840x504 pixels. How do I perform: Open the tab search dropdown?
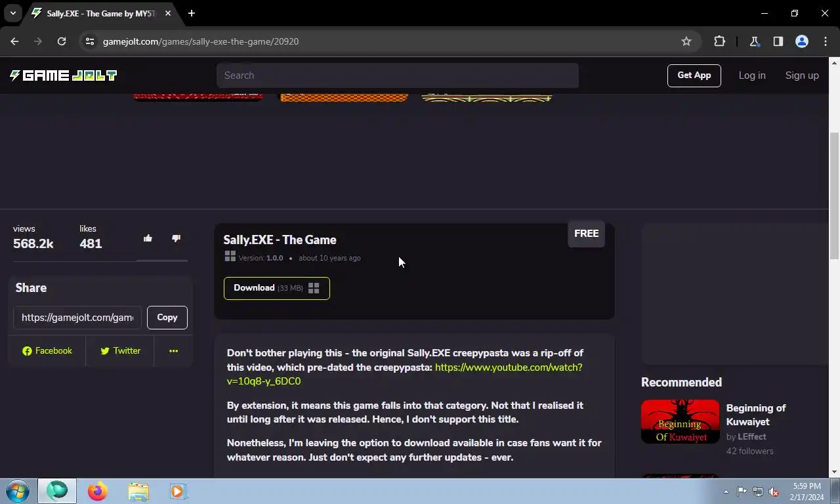(x=12, y=13)
